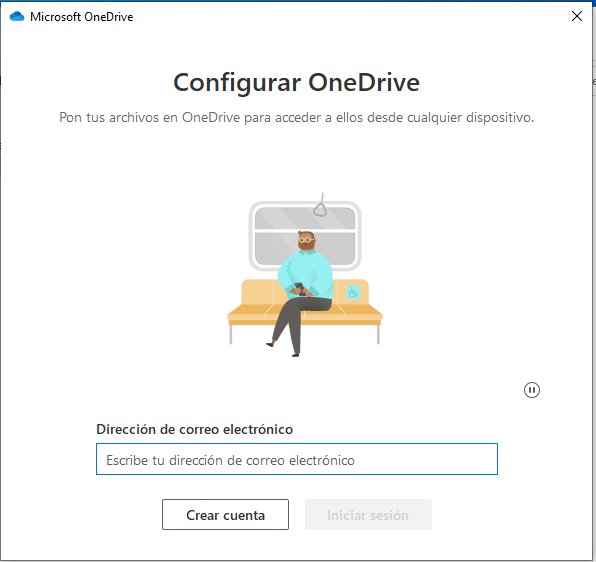Pause the animation with the pause icon

point(531,390)
